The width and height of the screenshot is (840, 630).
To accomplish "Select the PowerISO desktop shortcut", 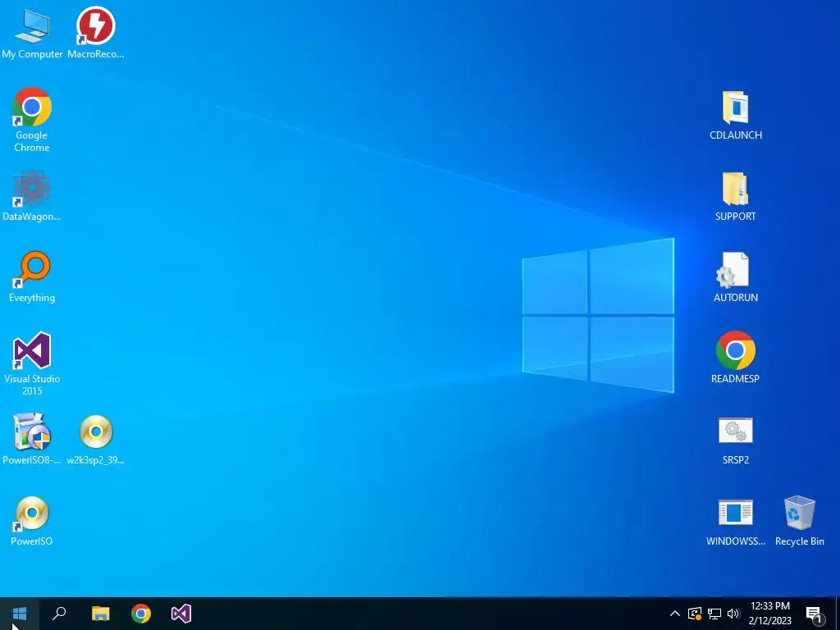I will click(32, 521).
